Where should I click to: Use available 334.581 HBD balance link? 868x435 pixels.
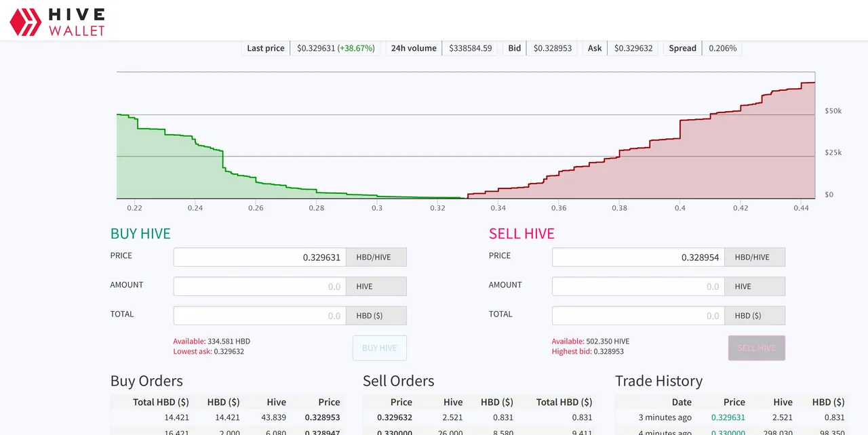(x=212, y=341)
